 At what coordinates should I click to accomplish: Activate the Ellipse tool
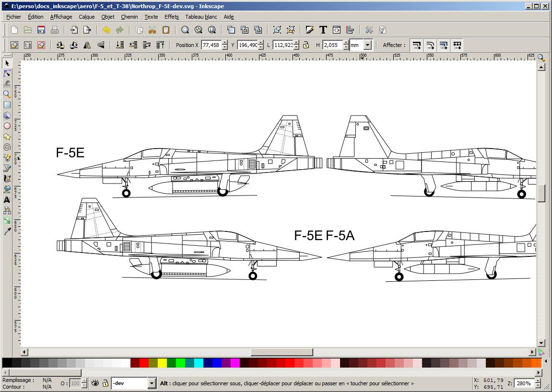click(7, 126)
